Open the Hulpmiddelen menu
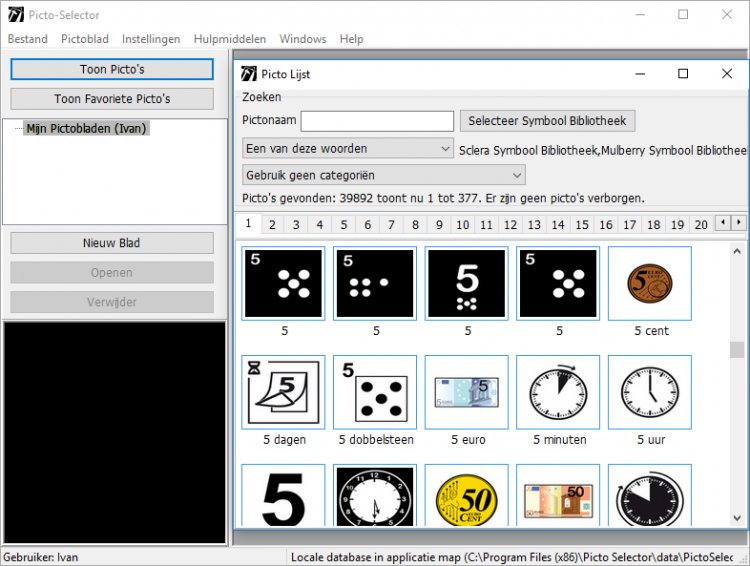The width and height of the screenshot is (750, 566). [x=230, y=39]
